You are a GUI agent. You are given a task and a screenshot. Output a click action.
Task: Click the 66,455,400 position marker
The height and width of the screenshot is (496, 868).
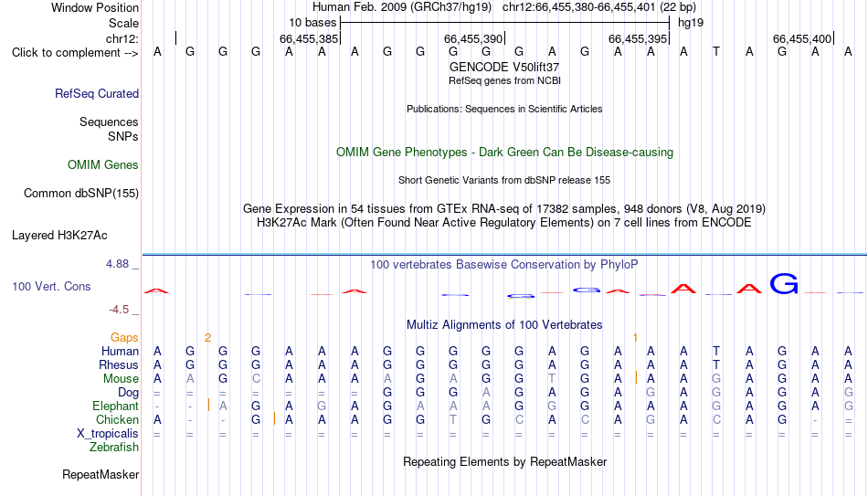coord(802,38)
